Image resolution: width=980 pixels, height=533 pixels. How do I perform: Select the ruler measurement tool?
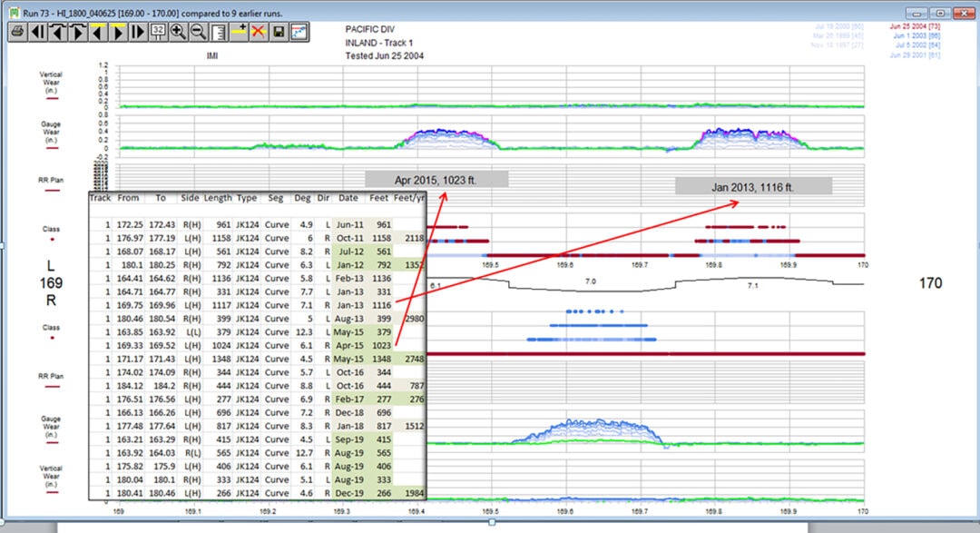pos(218,31)
